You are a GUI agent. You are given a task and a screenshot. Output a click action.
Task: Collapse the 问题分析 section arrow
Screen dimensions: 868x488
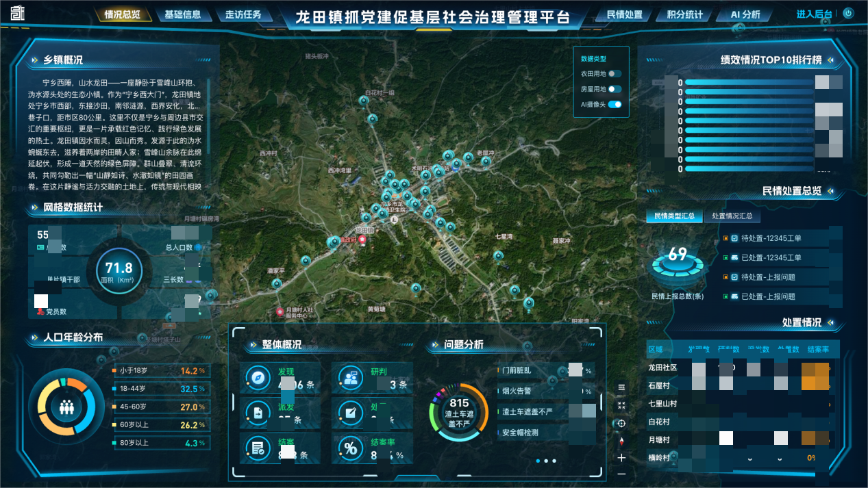(x=432, y=345)
